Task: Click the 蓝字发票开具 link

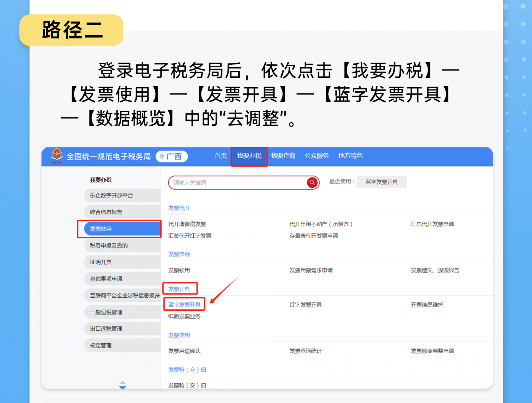Action: [184, 304]
